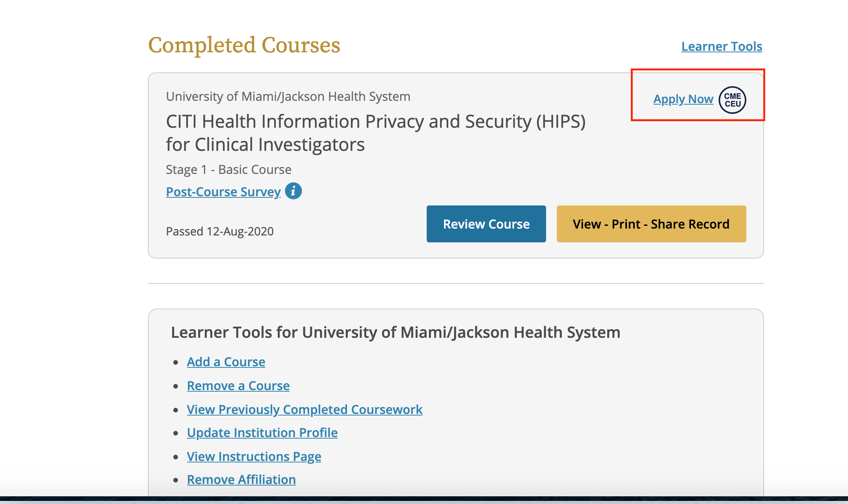Click the Post-Course Survey link
This screenshot has width=848, height=504.
tap(223, 191)
